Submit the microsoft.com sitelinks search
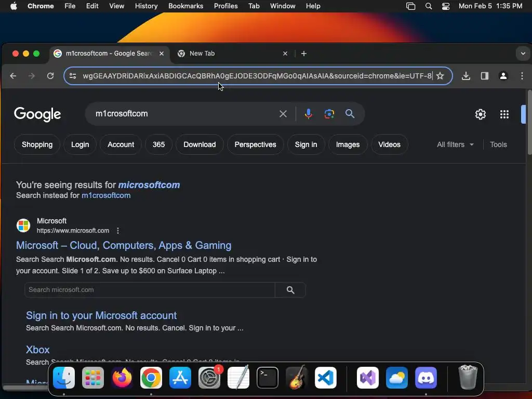Viewport: 532px width, 399px height. click(x=290, y=290)
